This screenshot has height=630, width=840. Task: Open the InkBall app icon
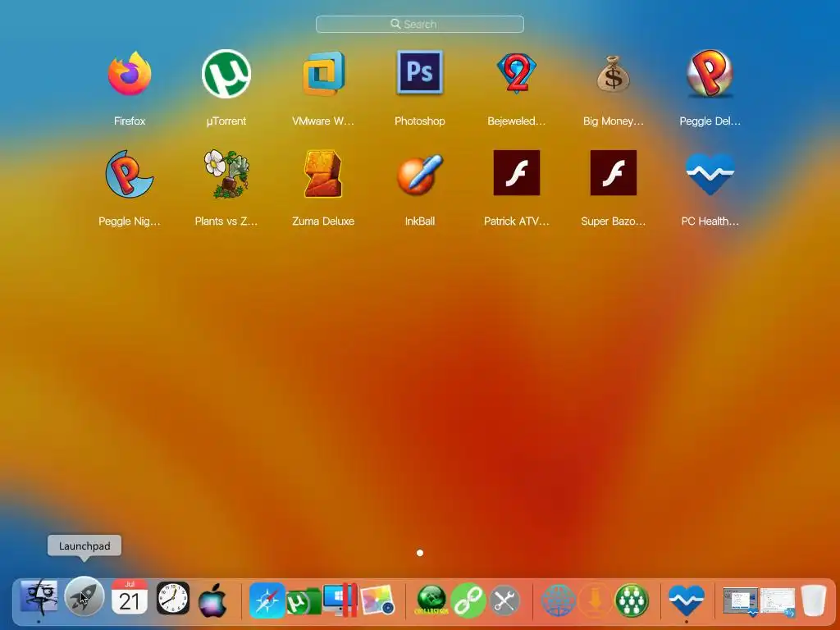coord(420,174)
